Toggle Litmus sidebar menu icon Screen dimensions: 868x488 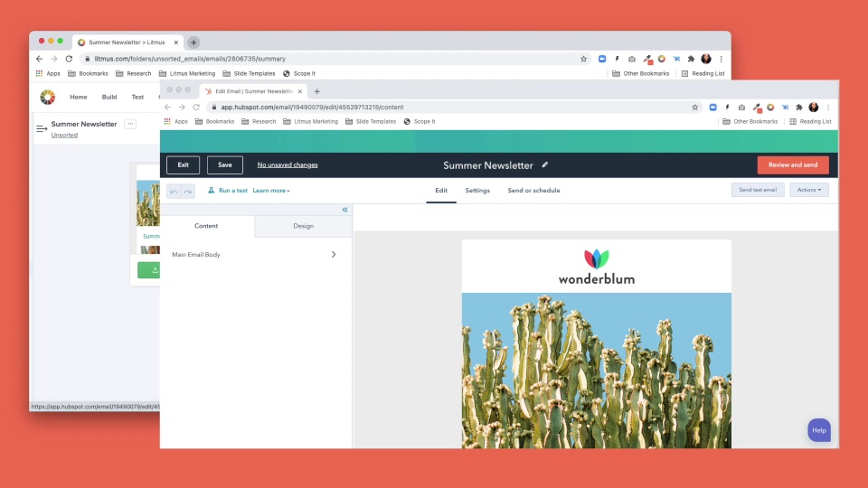click(42, 129)
